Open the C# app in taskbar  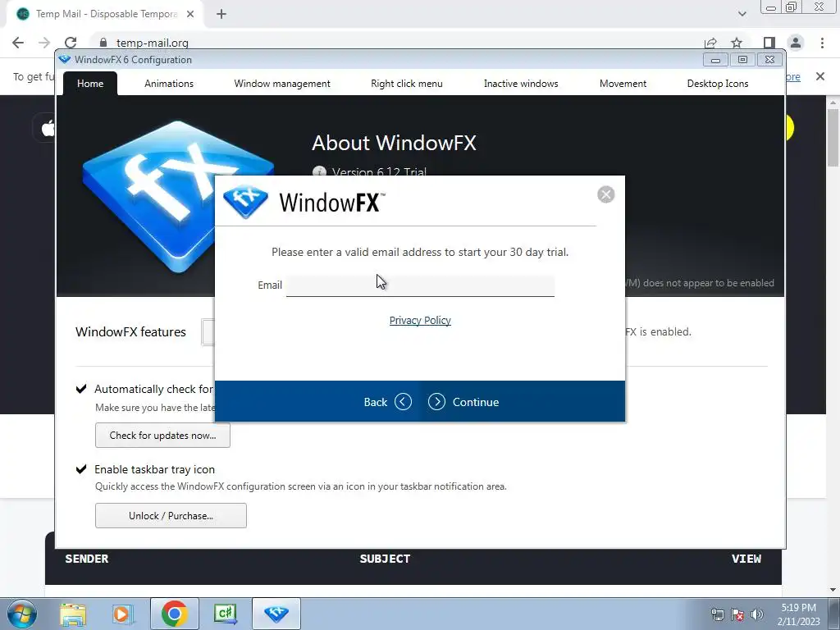click(x=226, y=614)
